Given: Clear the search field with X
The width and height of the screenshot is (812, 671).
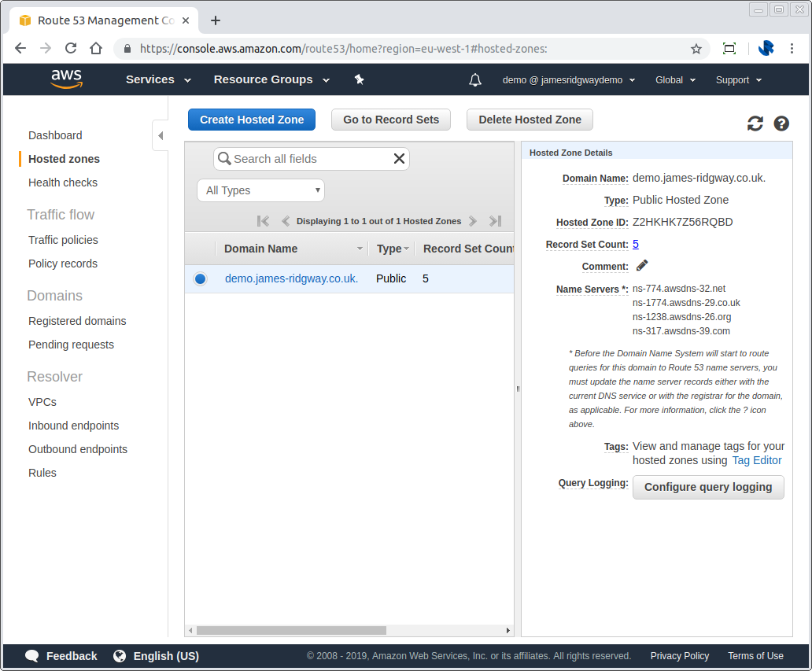Looking at the screenshot, I should [399, 158].
